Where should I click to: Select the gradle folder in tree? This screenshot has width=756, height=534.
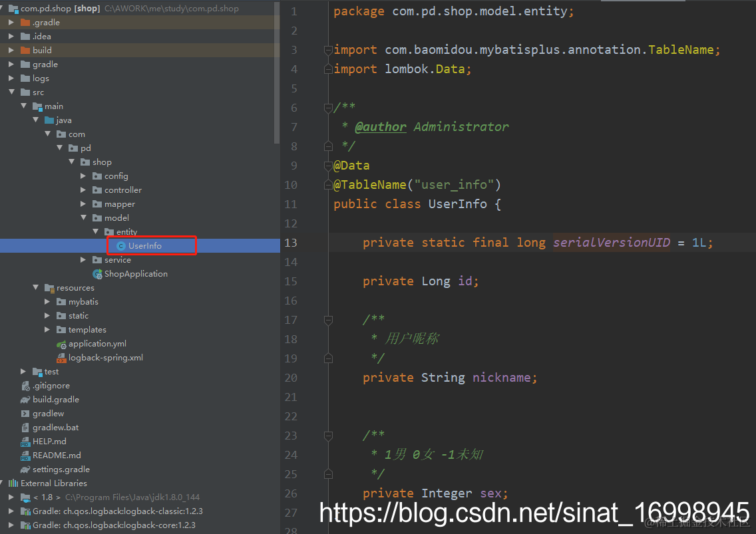(140, 64)
